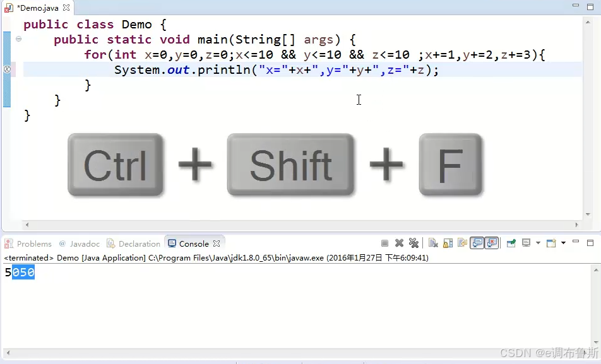The height and width of the screenshot is (364, 601).
Task: Select the Console tab
Action: point(194,244)
